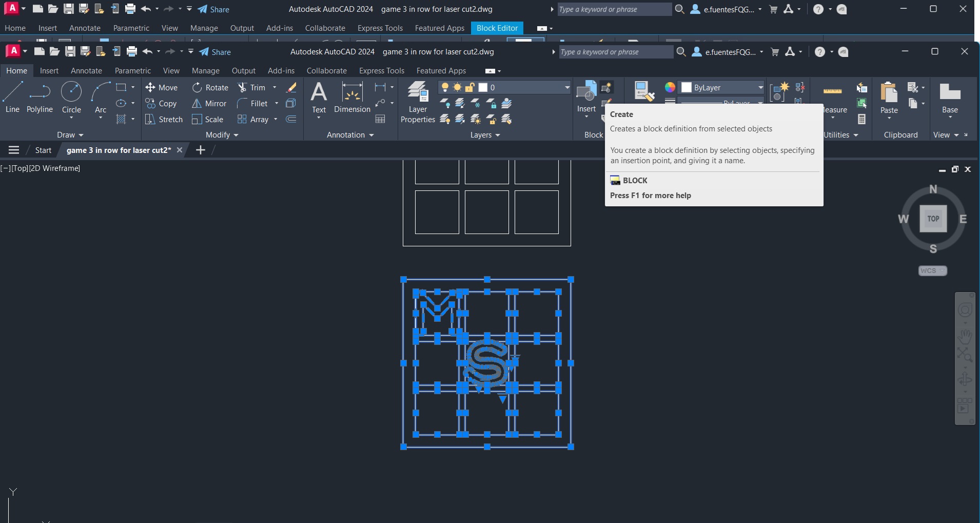Open the Array tool dropdown arrow
Screen dimensions: 980x523
pyautogui.click(x=276, y=119)
